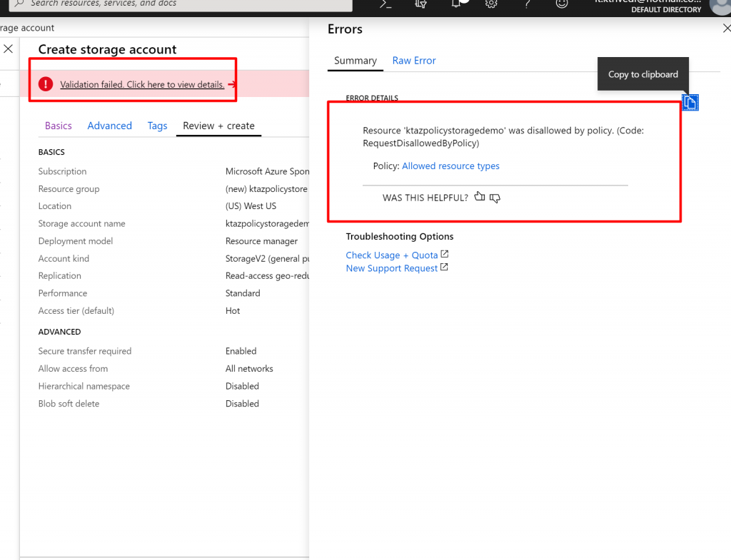Click the red validation error icon
The height and width of the screenshot is (560, 731).
pos(46,84)
